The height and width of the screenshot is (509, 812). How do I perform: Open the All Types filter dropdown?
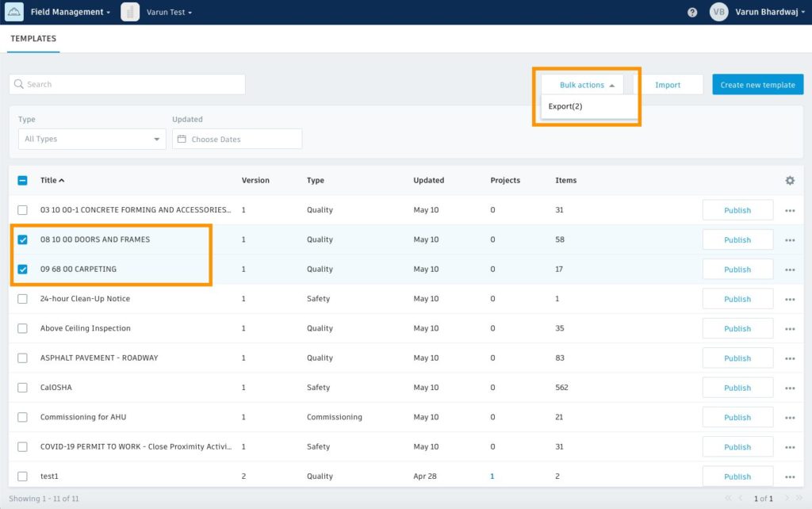click(x=91, y=138)
